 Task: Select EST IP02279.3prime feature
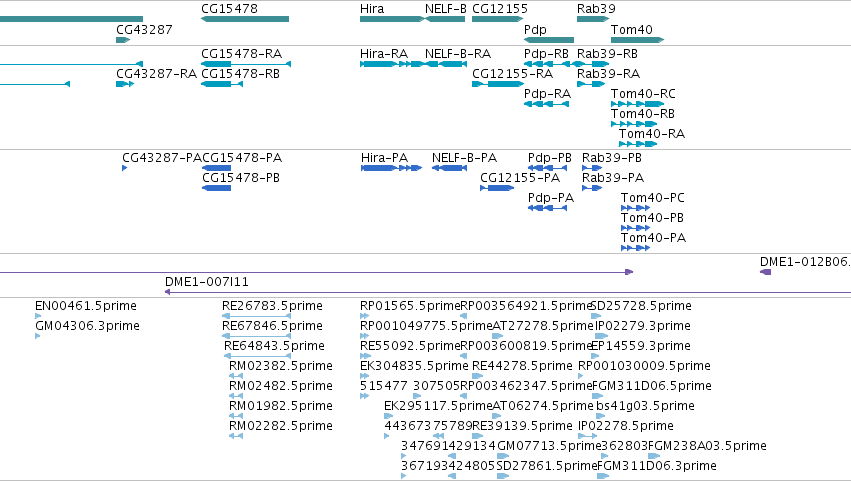(602, 337)
